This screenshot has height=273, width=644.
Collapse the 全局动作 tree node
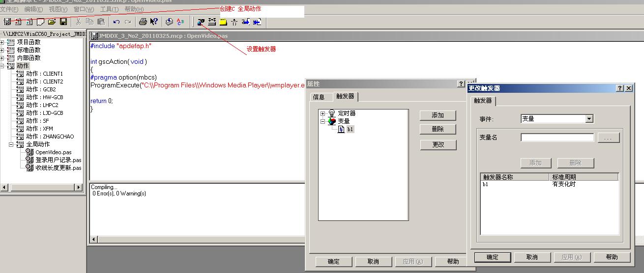(11, 144)
